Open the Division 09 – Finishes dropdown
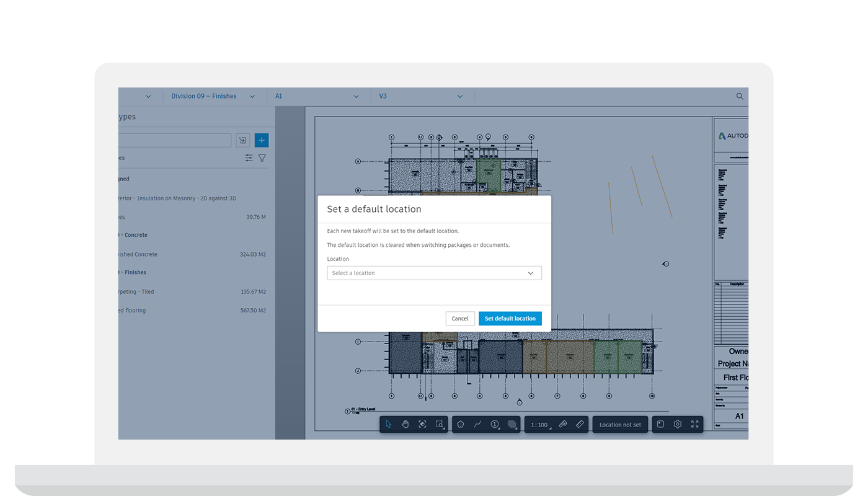 click(213, 96)
